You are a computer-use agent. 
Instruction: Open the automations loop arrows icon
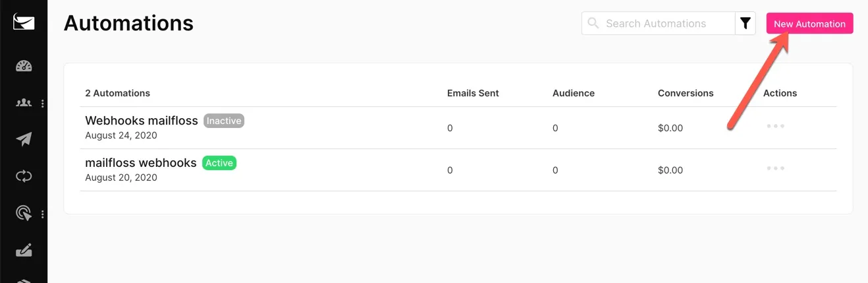[x=24, y=176]
